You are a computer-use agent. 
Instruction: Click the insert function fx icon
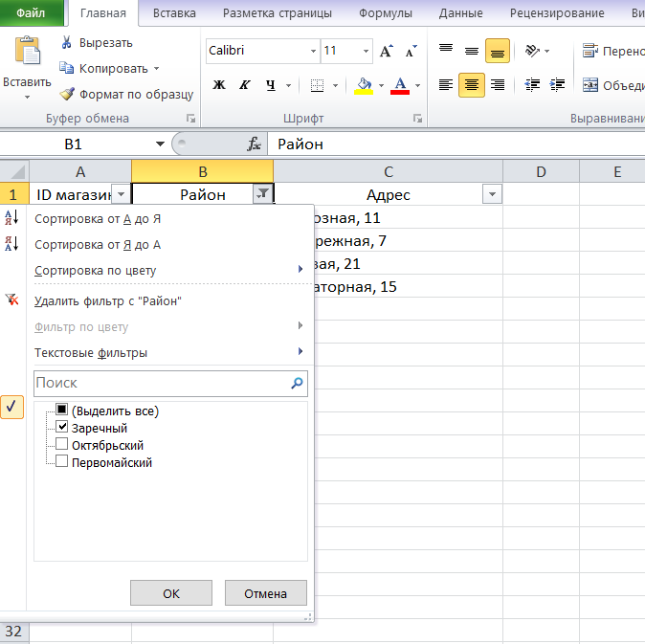(x=254, y=144)
